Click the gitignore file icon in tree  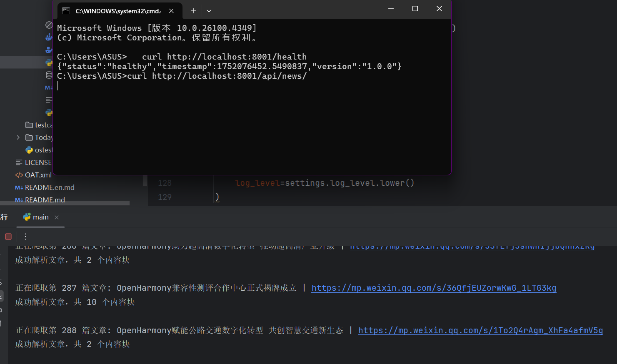click(49, 25)
